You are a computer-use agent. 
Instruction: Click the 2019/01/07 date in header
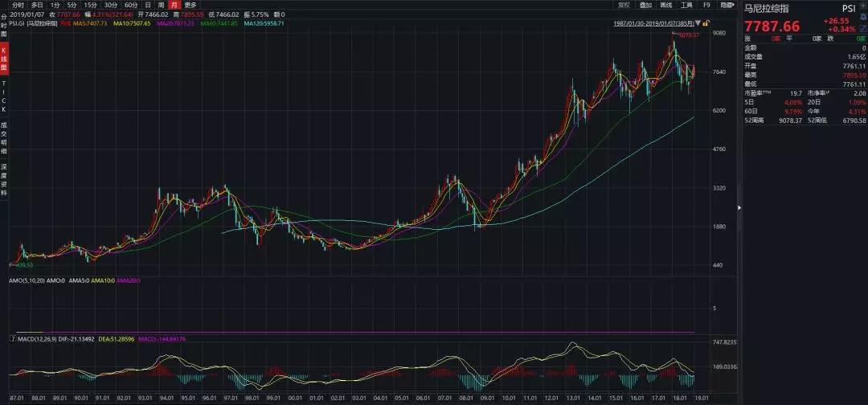point(27,14)
